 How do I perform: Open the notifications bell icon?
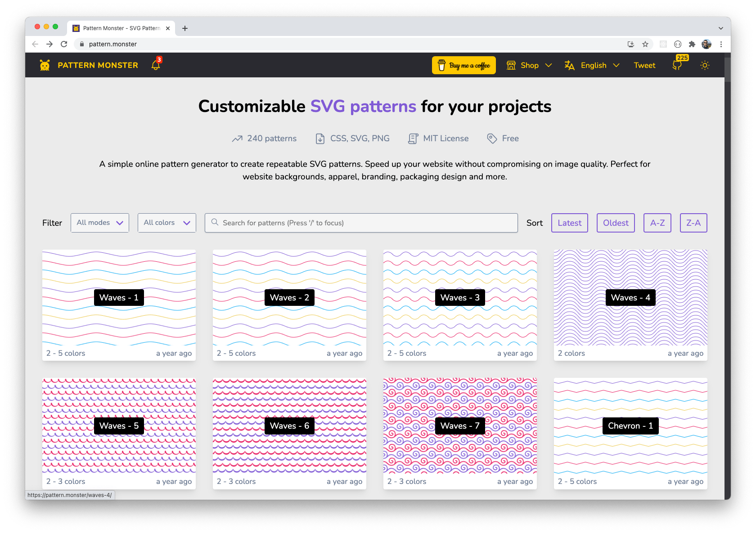156,65
